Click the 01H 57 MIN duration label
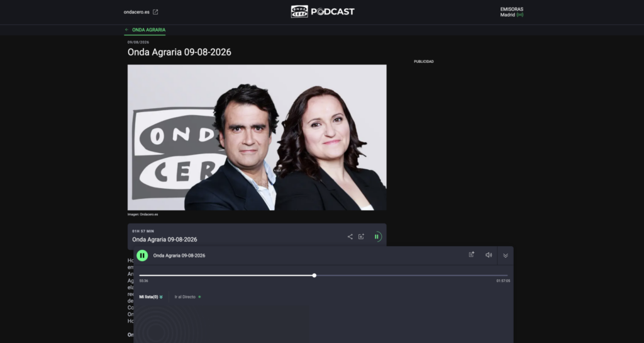The width and height of the screenshot is (644, 343). [143, 231]
